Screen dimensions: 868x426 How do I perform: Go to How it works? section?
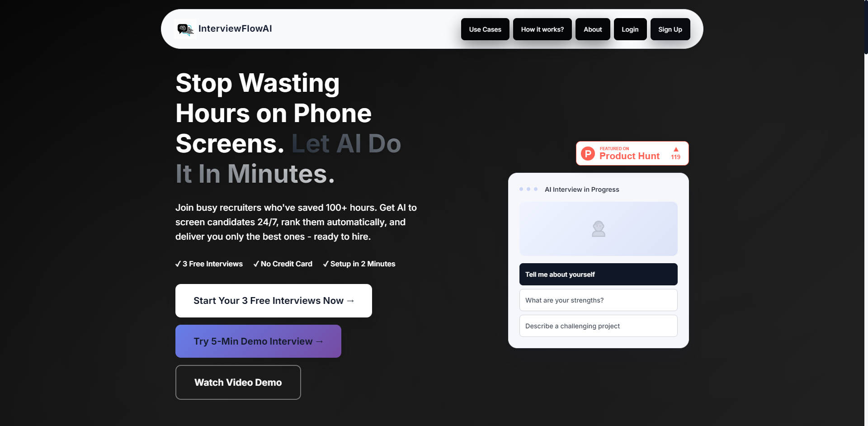point(542,29)
